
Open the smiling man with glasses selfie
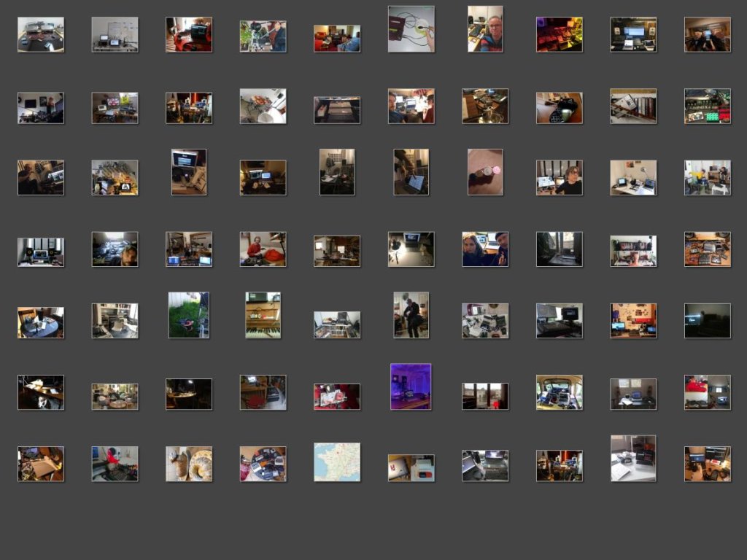[485, 29]
